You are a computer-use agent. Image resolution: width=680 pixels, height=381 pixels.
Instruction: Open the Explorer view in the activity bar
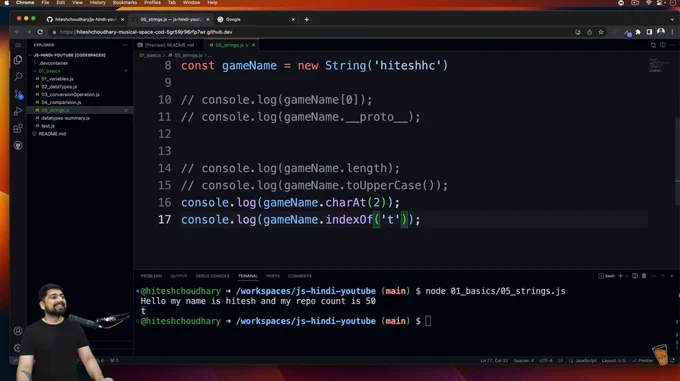click(x=18, y=59)
